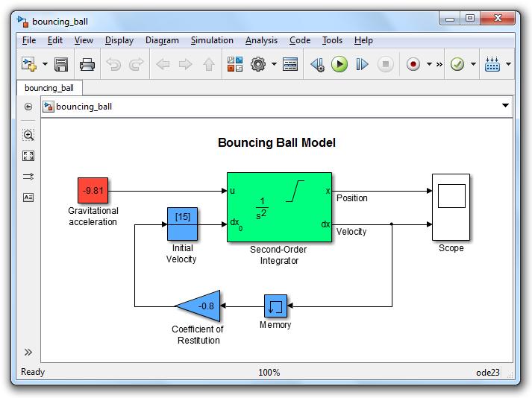Open the View menu

click(x=84, y=40)
